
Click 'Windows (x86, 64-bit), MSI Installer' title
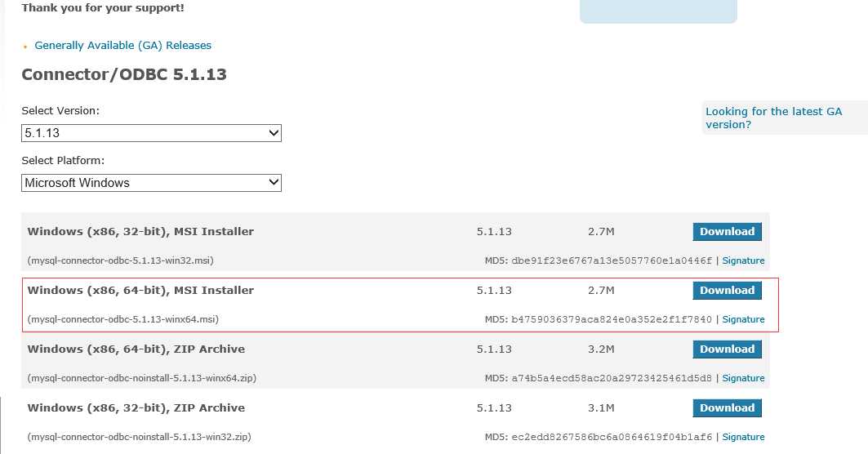pyautogui.click(x=140, y=290)
